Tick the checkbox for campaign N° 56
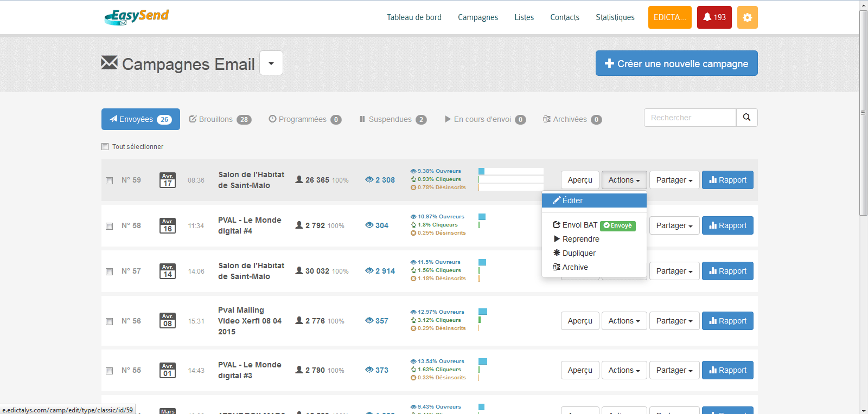Viewport: 868px width, 414px height. [110, 321]
